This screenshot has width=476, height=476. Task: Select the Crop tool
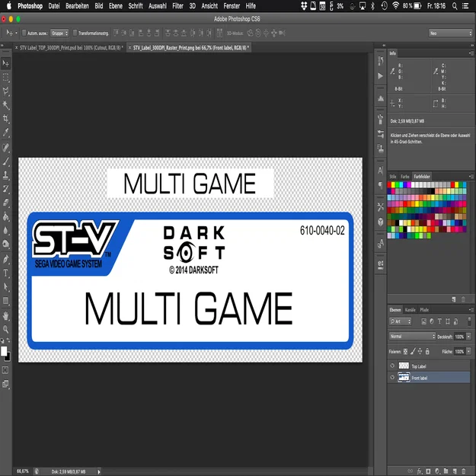point(6,119)
